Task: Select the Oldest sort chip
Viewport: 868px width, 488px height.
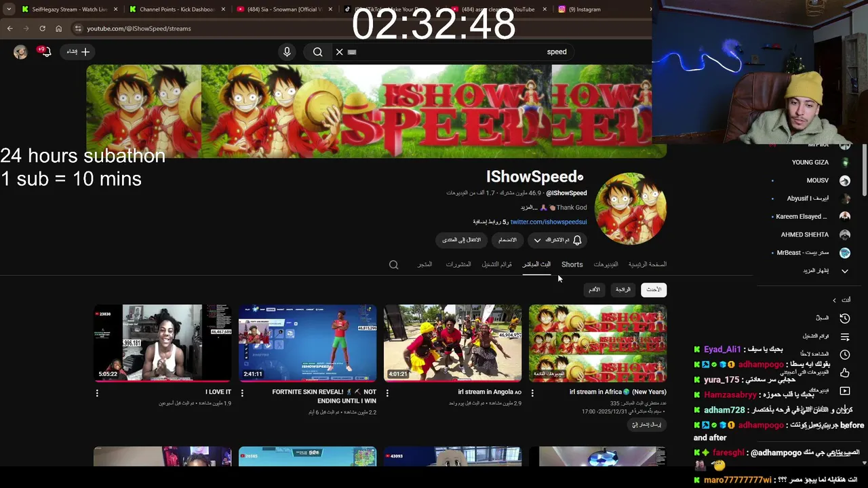Action: point(594,289)
